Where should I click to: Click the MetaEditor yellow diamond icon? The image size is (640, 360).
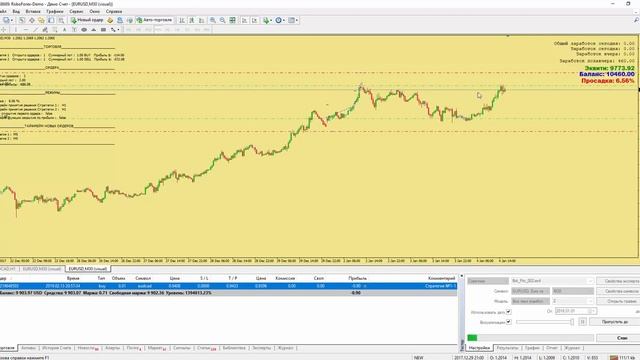click(x=110, y=20)
